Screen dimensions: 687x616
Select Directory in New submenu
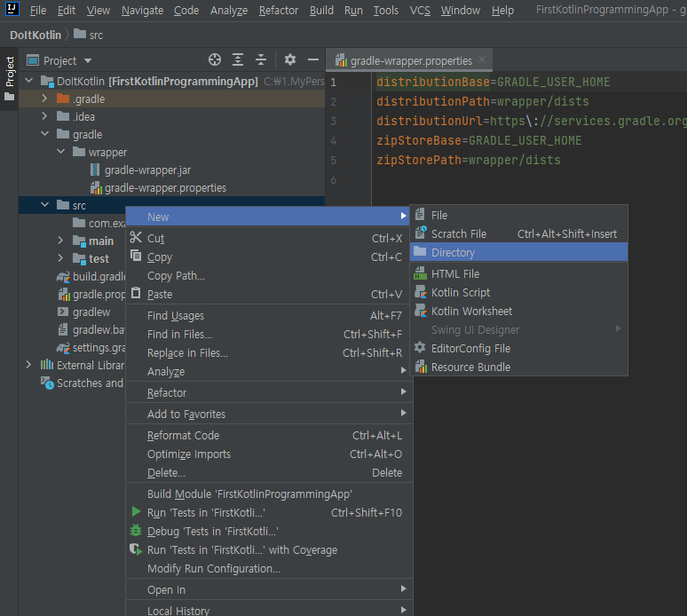pyautogui.click(x=518, y=252)
